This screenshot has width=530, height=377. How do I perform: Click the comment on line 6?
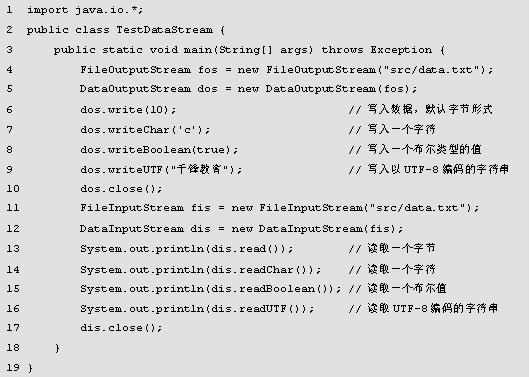(420, 110)
